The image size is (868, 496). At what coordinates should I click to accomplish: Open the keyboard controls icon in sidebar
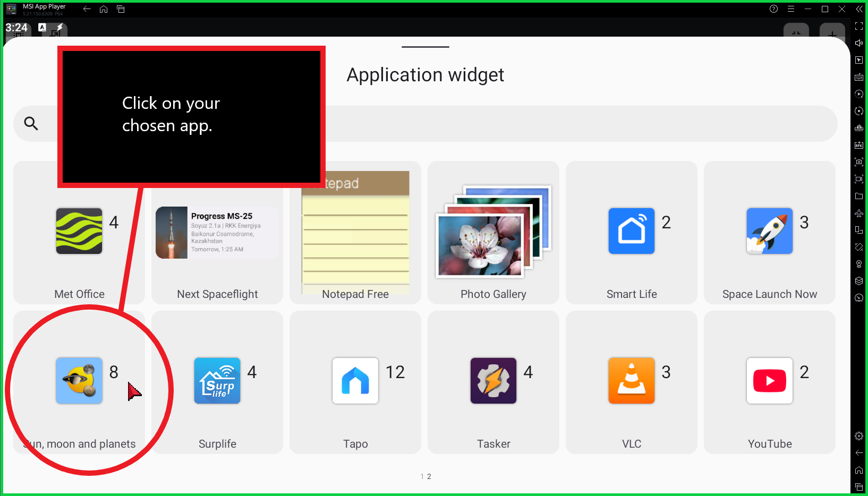(859, 77)
